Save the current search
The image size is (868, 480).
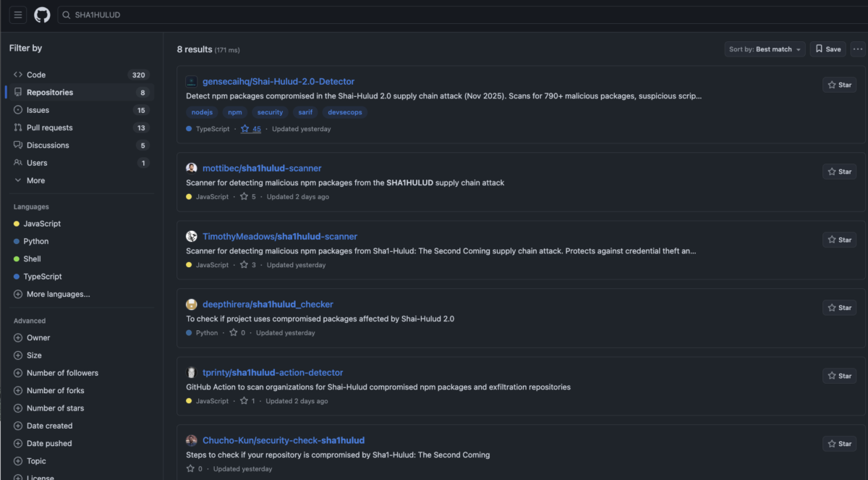tap(827, 49)
